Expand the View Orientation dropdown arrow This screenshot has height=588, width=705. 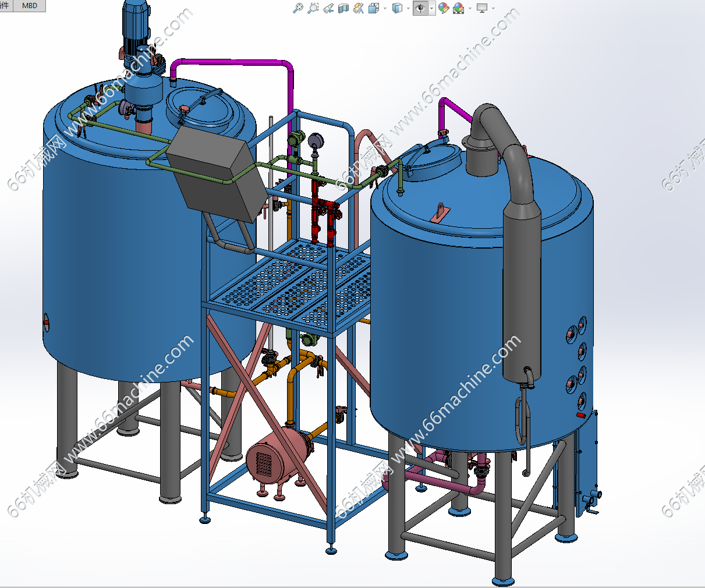click(385, 8)
